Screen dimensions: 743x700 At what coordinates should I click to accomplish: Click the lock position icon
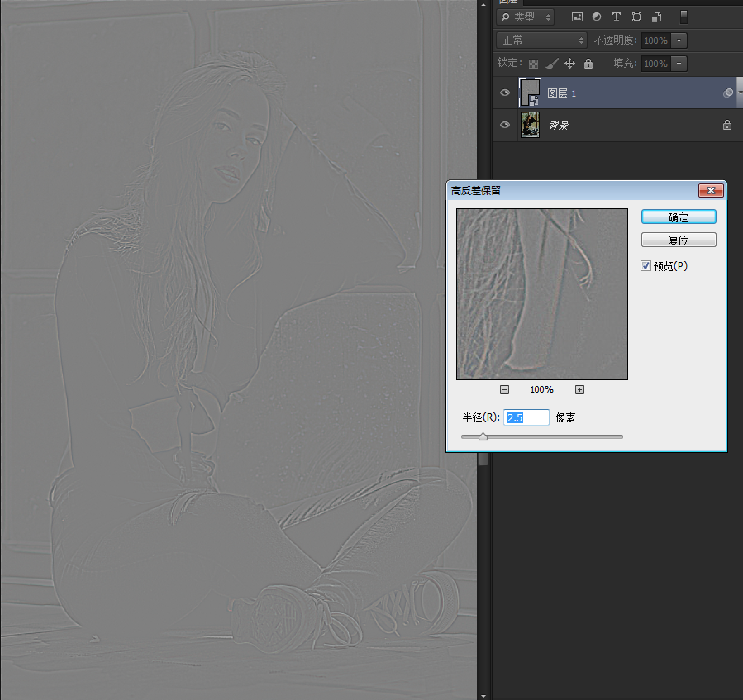click(x=569, y=64)
